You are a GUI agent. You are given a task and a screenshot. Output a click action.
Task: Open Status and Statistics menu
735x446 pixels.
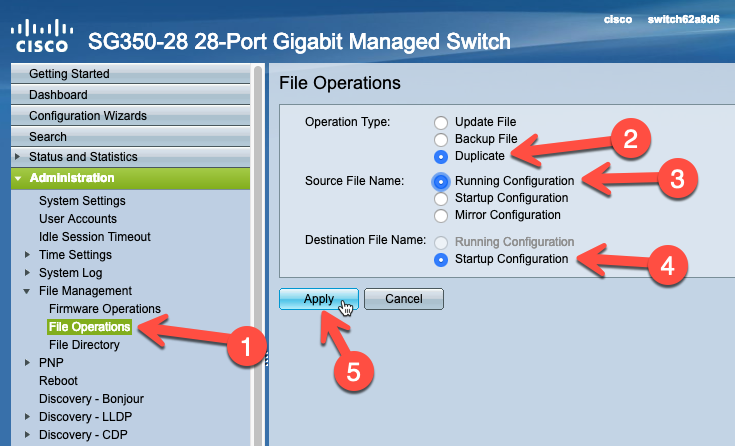pyautogui.click(x=130, y=157)
